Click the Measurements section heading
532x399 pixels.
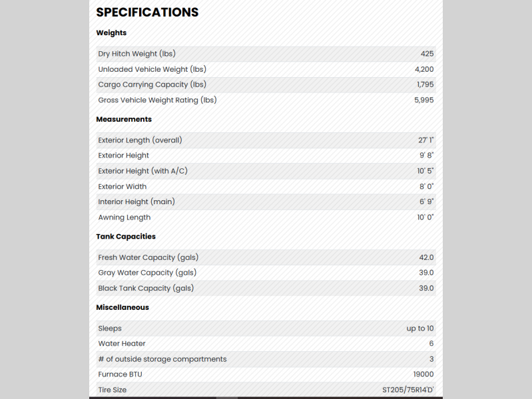pyautogui.click(x=124, y=119)
